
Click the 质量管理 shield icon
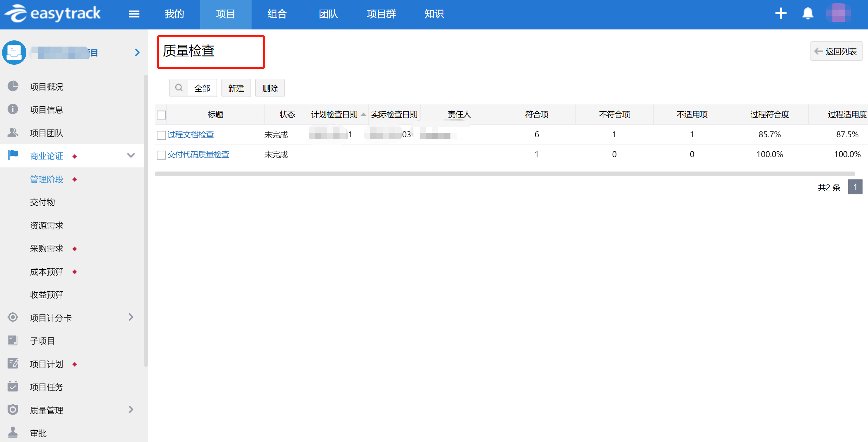coord(13,409)
